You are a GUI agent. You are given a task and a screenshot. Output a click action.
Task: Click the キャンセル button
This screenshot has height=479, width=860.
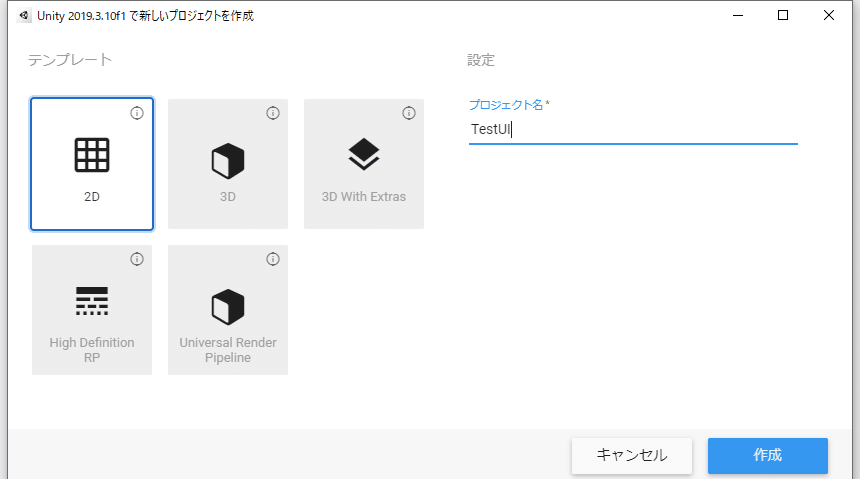(632, 455)
